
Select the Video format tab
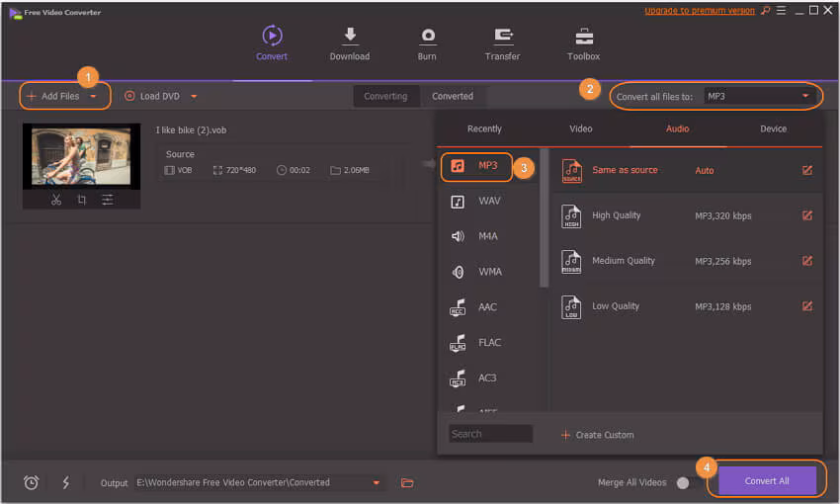(x=581, y=128)
